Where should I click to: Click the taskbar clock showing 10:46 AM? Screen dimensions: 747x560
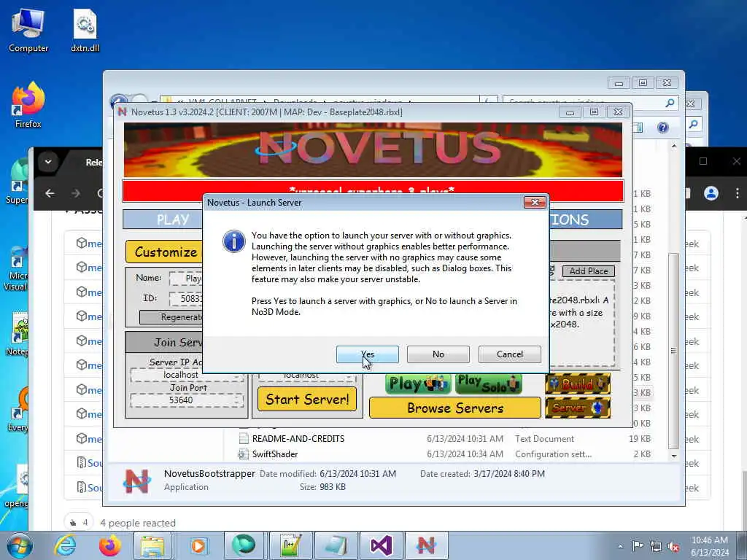710,546
